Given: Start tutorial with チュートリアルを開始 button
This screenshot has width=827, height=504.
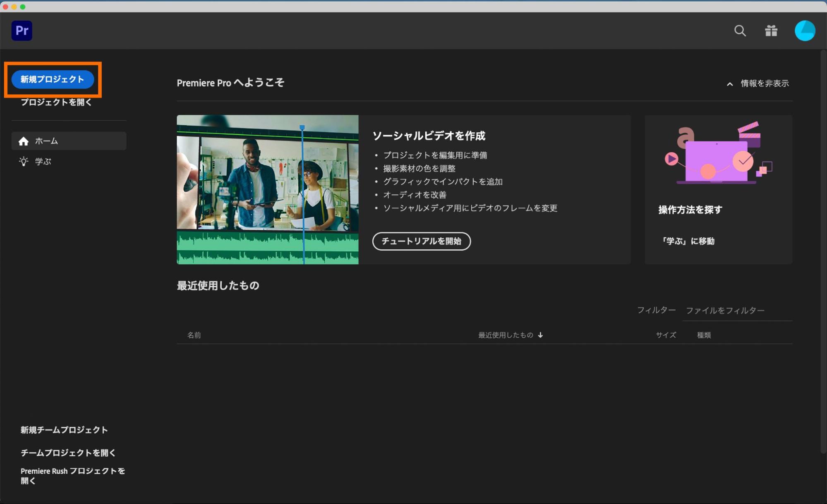Looking at the screenshot, I should point(421,241).
